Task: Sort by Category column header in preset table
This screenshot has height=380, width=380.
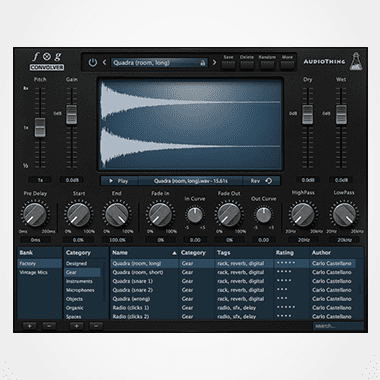Action: [197, 253]
